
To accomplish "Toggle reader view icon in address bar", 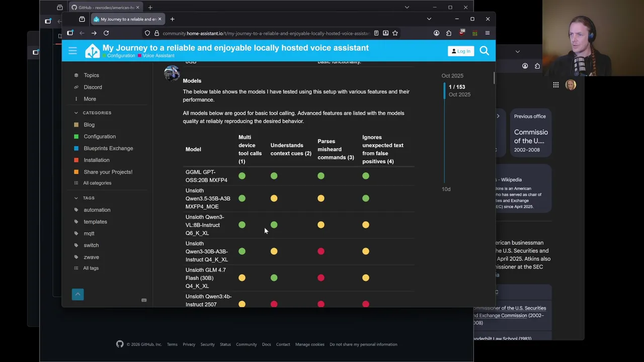I will coord(376,33).
